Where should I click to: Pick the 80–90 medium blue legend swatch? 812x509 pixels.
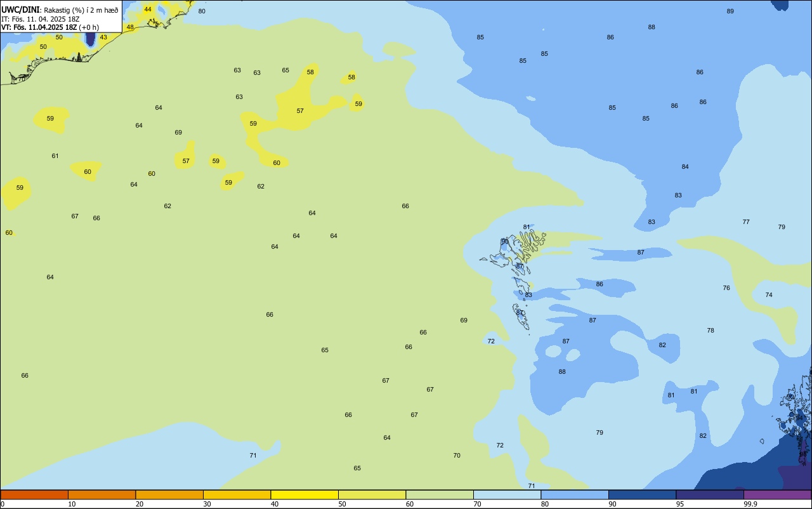[x=575, y=494]
